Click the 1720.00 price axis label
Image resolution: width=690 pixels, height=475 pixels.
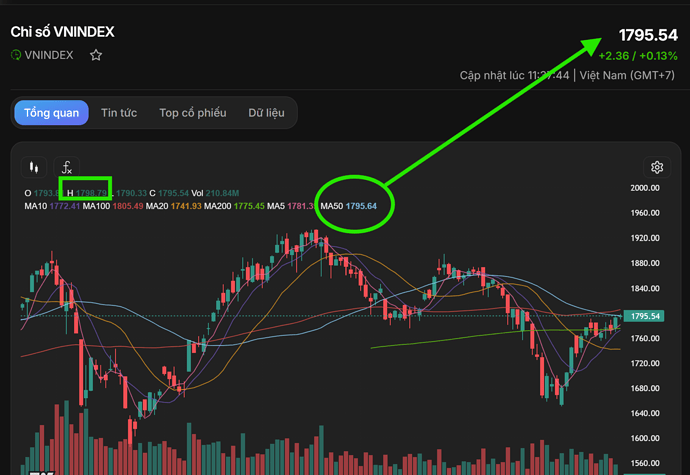pos(645,363)
